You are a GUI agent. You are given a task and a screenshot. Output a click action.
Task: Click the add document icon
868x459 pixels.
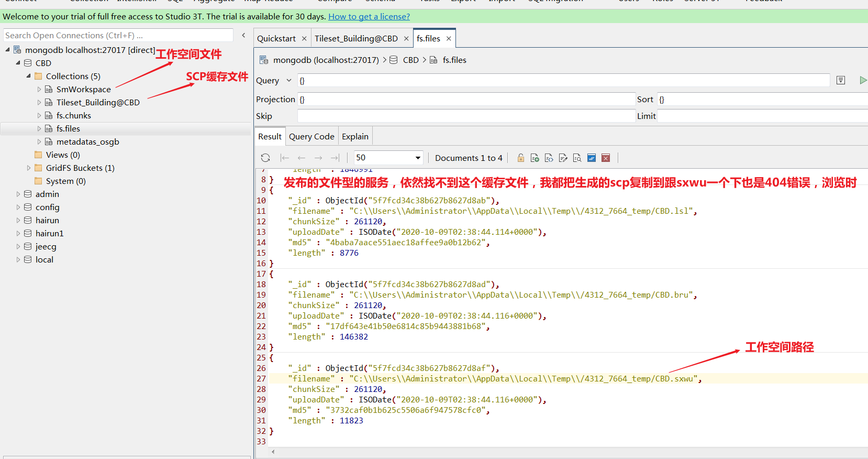535,158
